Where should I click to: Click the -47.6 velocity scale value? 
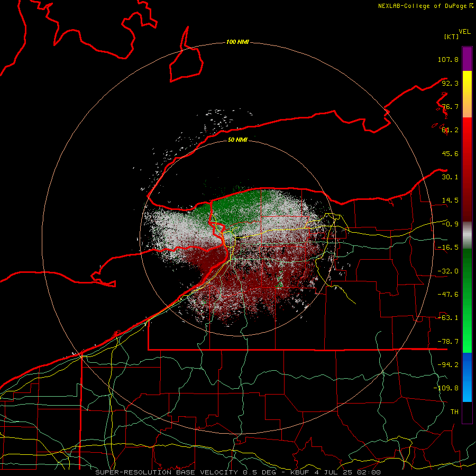[x=448, y=295]
